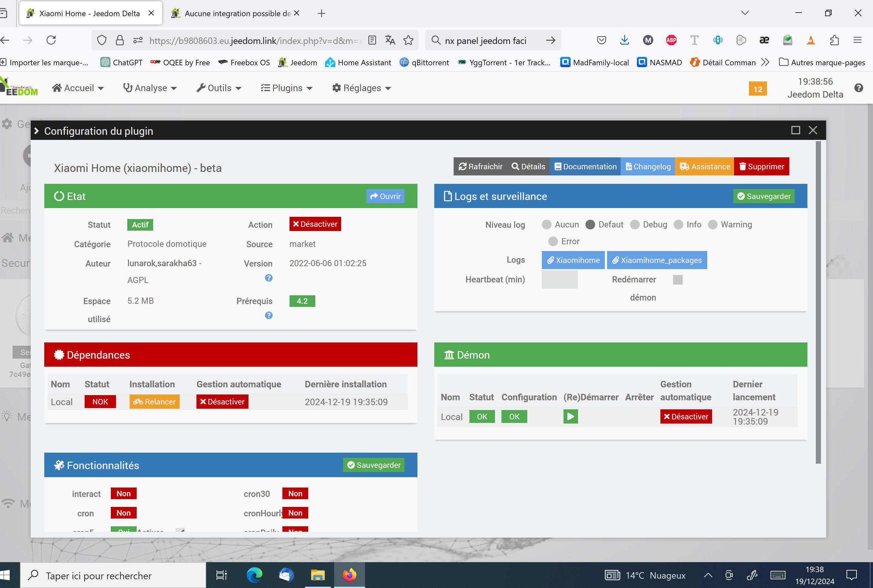Select the Info log level
Screen dimensions: 873x588
(x=678, y=225)
